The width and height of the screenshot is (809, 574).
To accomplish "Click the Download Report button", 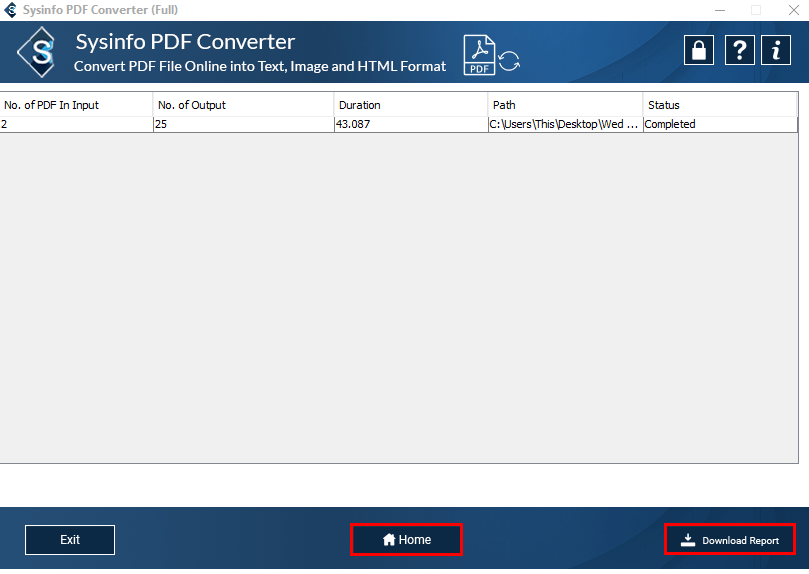I will (730, 540).
